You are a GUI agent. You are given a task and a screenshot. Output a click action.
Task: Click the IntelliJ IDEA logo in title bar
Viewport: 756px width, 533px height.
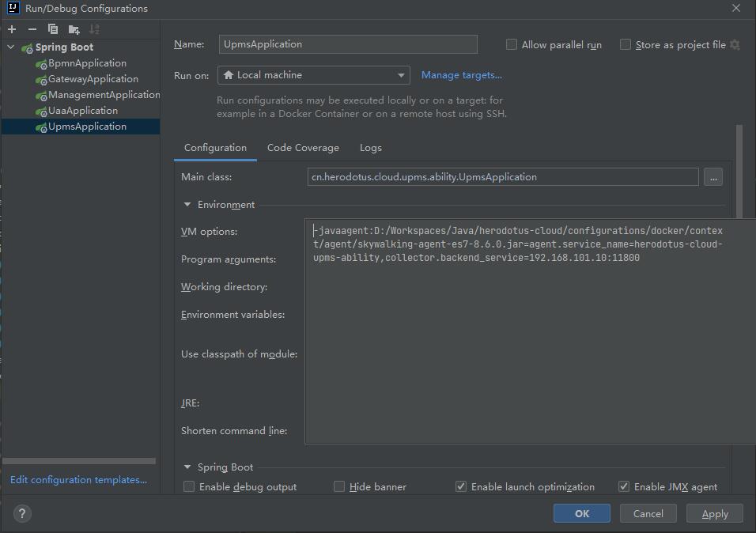click(x=13, y=8)
